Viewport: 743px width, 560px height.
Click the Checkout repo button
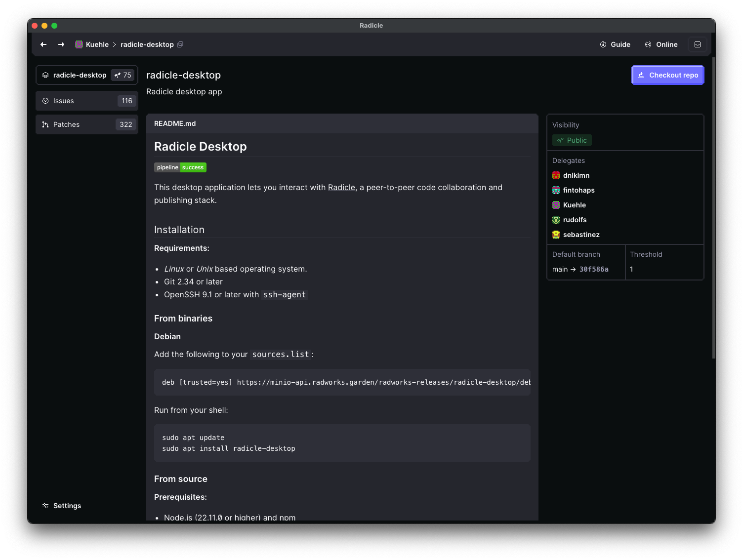pyautogui.click(x=668, y=75)
